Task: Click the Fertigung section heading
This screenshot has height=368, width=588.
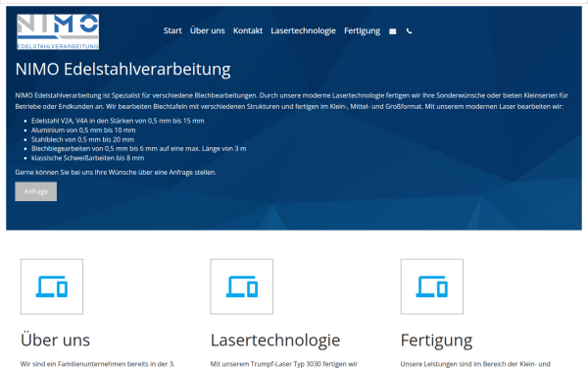Action: [436, 341]
